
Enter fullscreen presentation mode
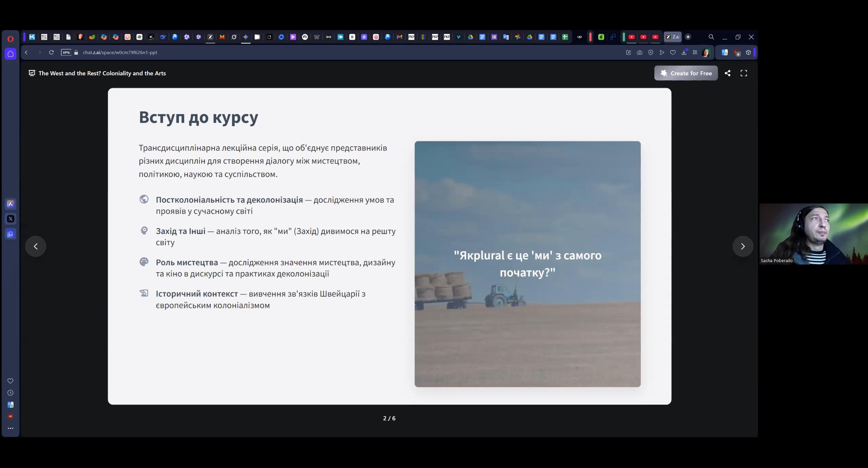point(744,73)
